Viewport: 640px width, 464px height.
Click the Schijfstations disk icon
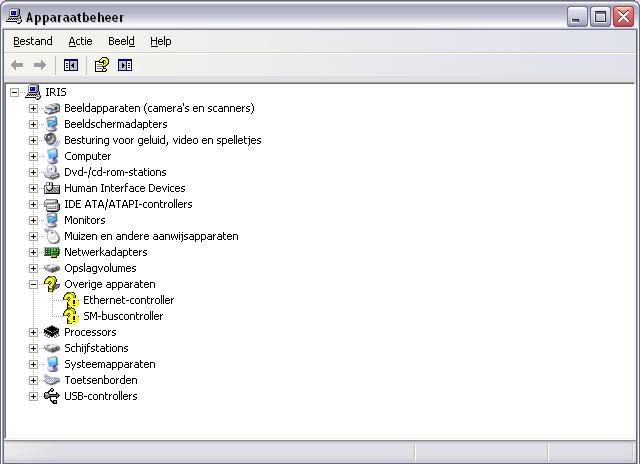[52, 348]
